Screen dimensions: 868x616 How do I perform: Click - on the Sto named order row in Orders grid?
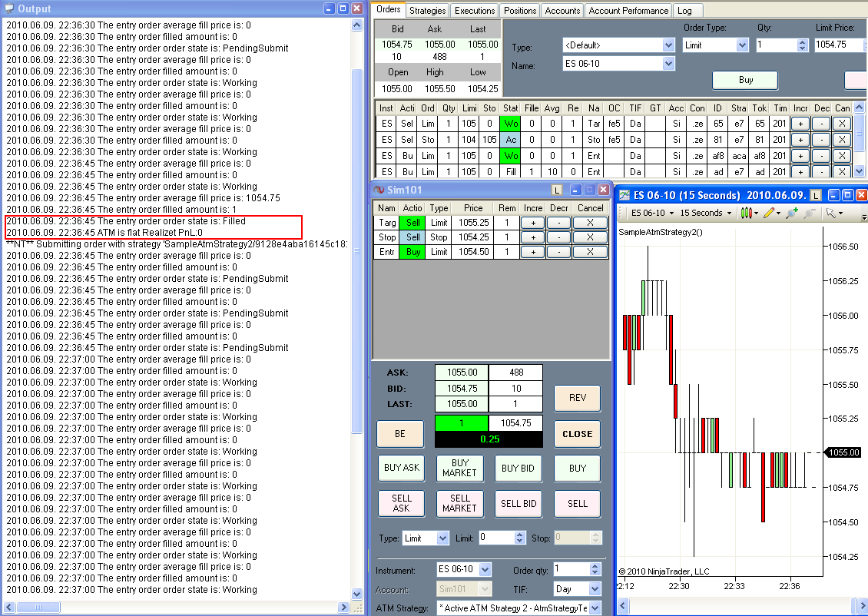[x=821, y=140]
